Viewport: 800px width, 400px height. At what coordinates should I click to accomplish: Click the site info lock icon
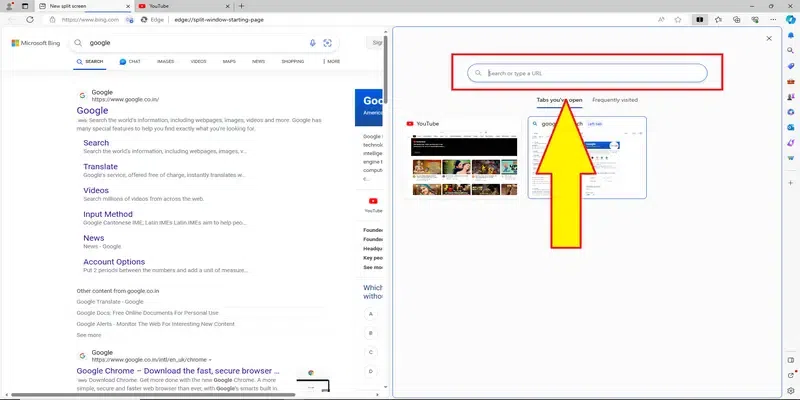(53, 19)
